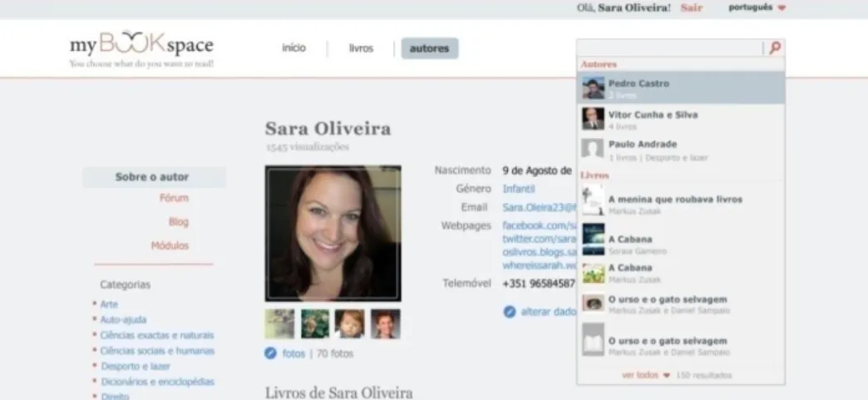Image resolution: width=868 pixels, height=400 pixels.
Task: Click the blue pencil icon beside alterar dados
Action: pyautogui.click(x=510, y=312)
